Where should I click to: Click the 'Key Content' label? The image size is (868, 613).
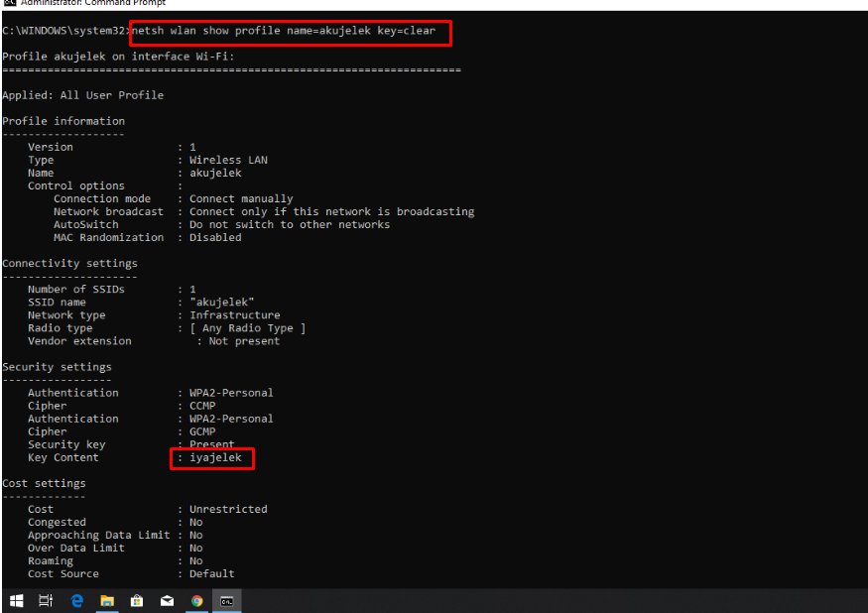click(63, 457)
